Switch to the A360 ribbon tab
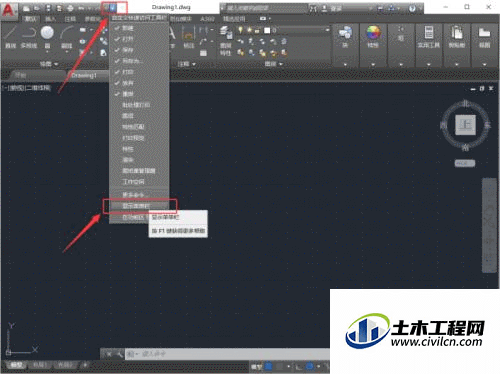Screen dimensions: 500x374 (207, 19)
